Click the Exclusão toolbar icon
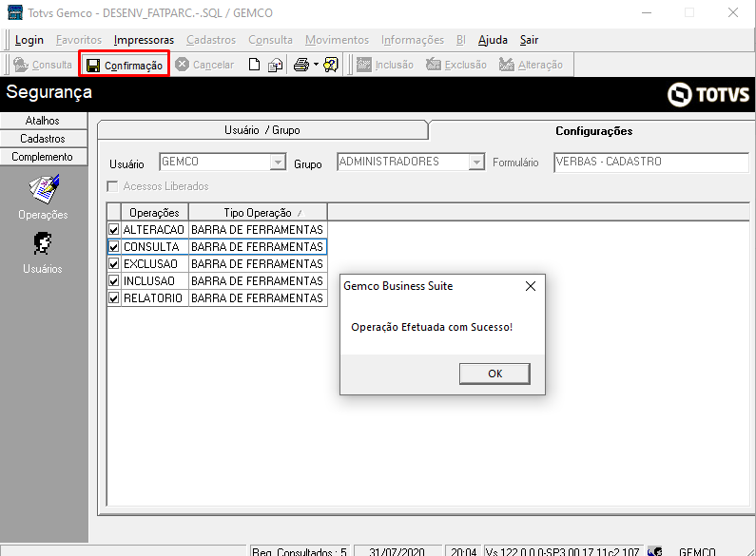Screen dimensions: 756x556 (x=434, y=65)
